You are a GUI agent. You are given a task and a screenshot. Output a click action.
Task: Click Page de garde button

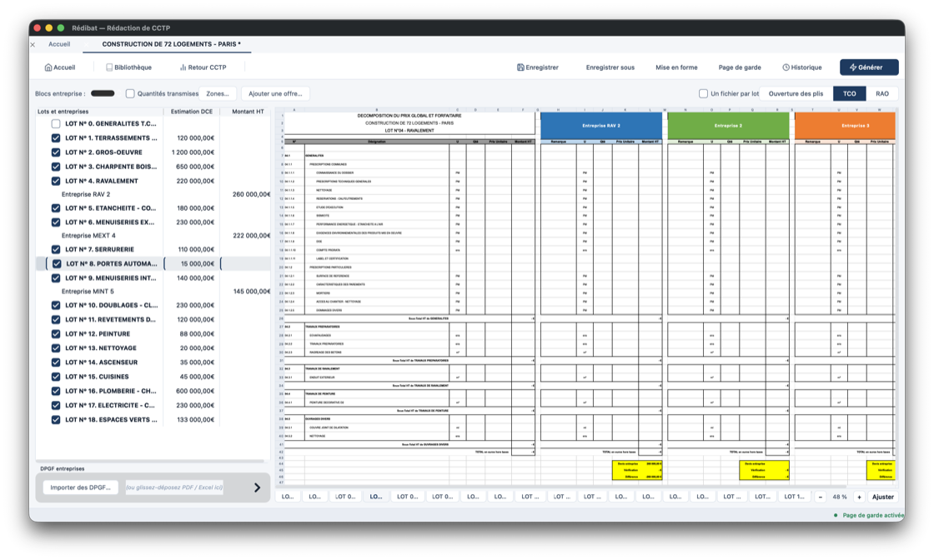coord(740,67)
